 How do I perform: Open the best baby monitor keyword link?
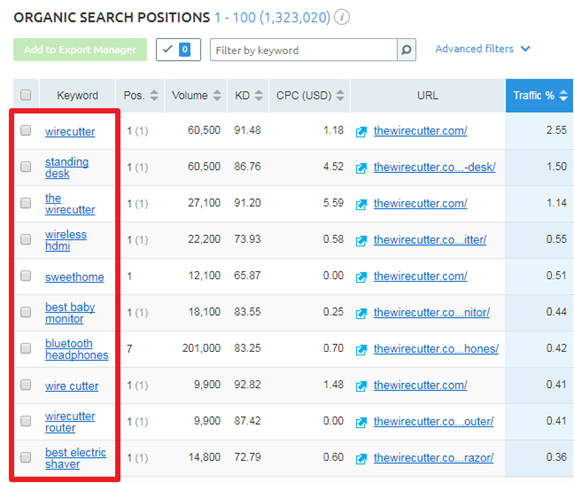(x=70, y=313)
